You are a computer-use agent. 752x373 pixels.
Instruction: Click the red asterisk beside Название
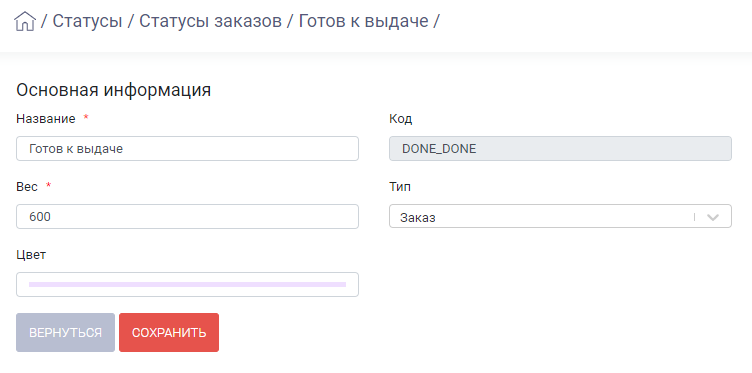[86, 118]
